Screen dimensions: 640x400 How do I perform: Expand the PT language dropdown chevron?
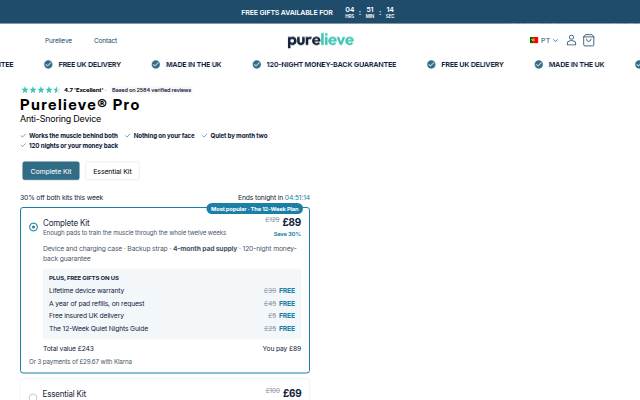pyautogui.click(x=555, y=40)
